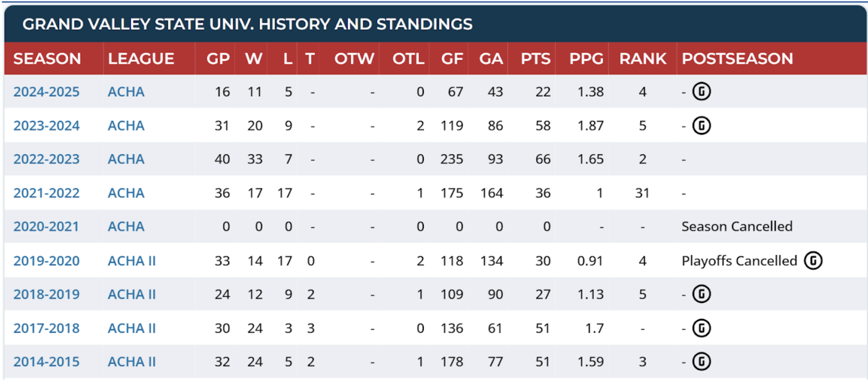Image resolution: width=868 pixels, height=386 pixels.
Task: Click the RANK column header
Action: pyautogui.click(x=642, y=59)
